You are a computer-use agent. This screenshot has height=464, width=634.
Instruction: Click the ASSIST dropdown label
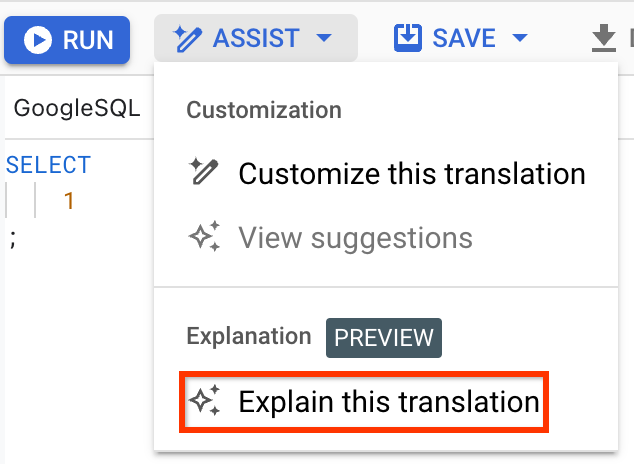pos(255,40)
